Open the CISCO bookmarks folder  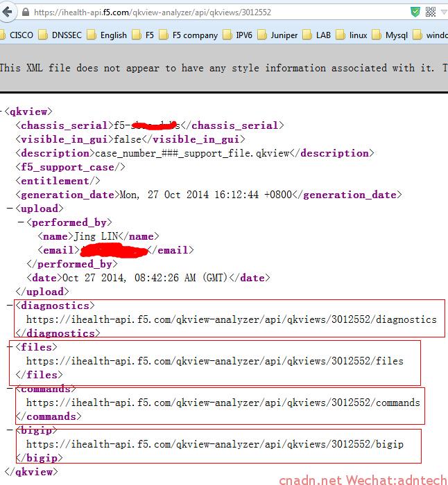(17, 35)
